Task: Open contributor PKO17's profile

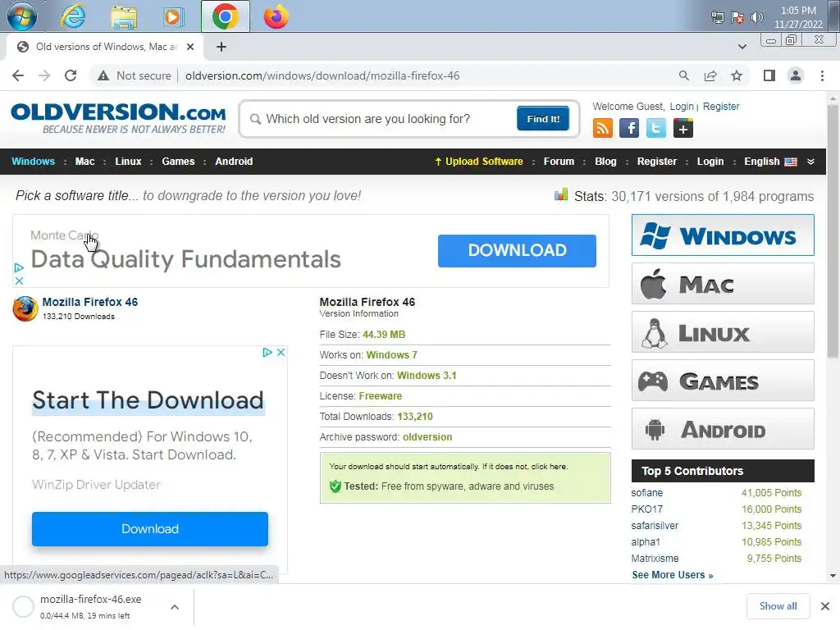Action: (x=646, y=509)
